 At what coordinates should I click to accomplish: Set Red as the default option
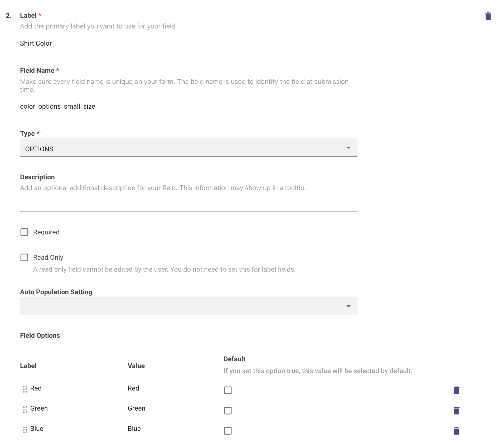click(228, 390)
